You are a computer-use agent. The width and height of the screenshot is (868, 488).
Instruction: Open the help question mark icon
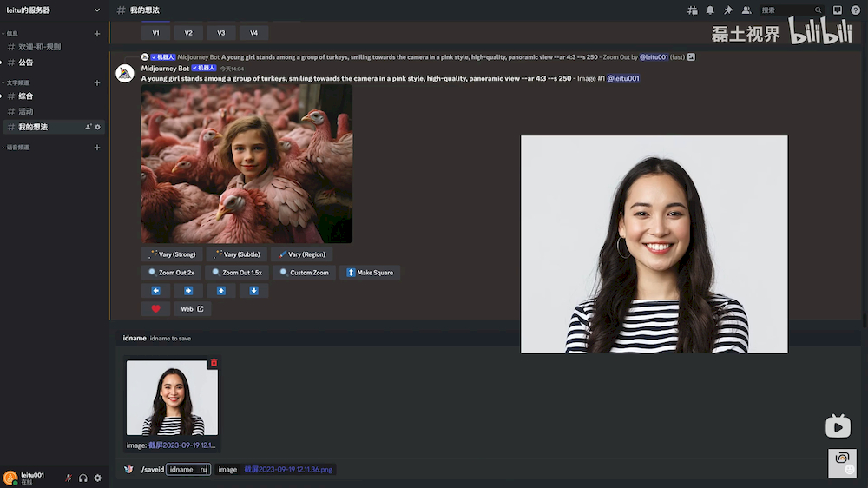[x=855, y=10]
